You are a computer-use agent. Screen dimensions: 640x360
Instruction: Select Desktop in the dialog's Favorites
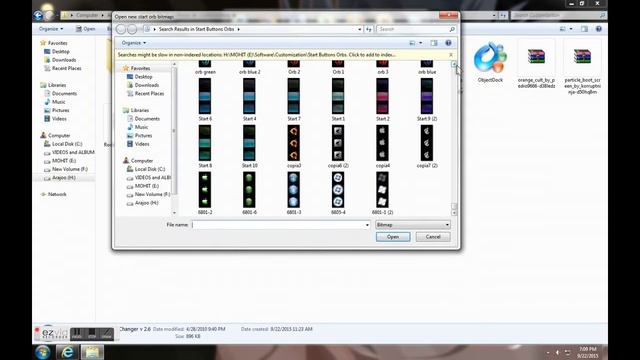143,77
